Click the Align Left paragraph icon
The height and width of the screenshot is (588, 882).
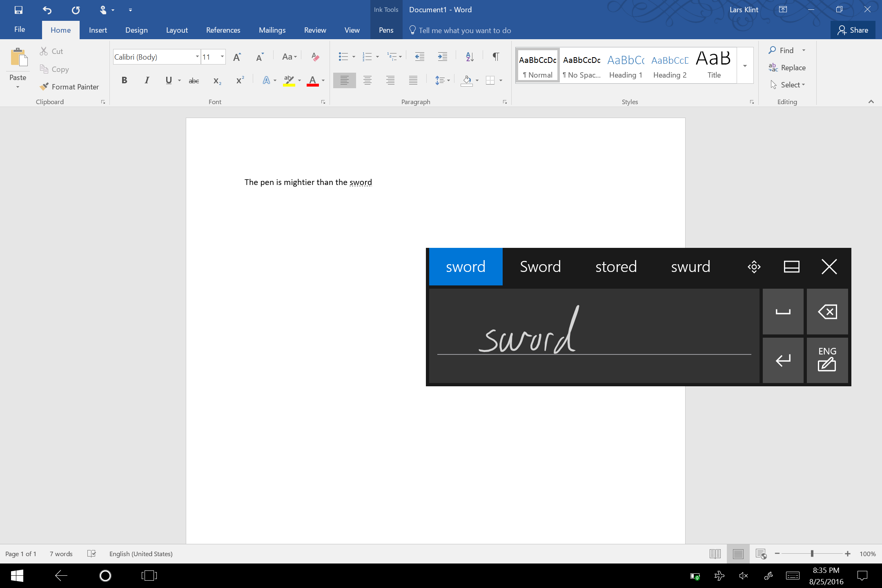coord(344,80)
